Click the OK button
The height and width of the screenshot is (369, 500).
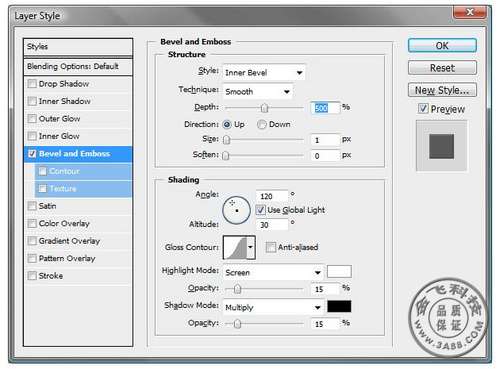tap(442, 46)
